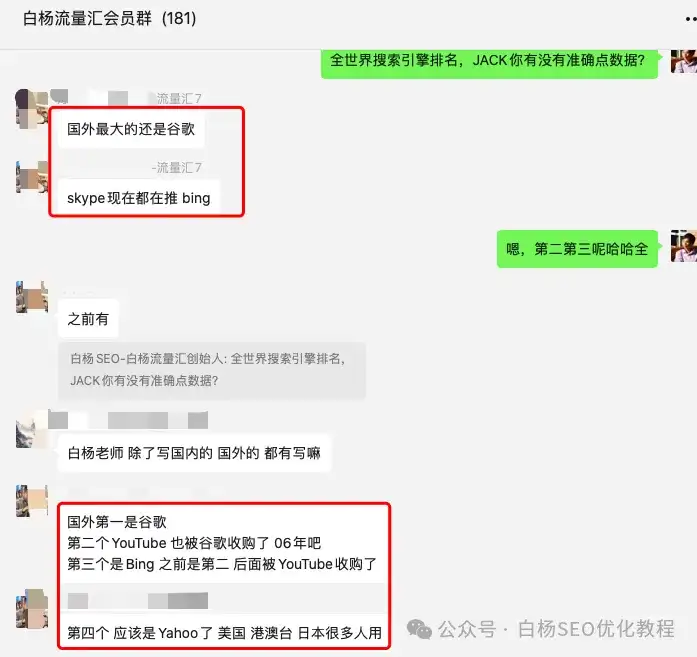
Task: Open the avatar beside 国外最大的还是谷歌
Action: pos(32,109)
